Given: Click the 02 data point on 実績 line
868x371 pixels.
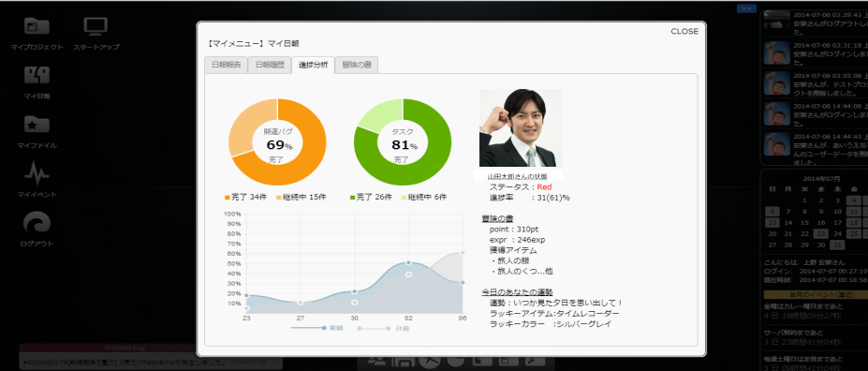Looking at the screenshot, I should [x=408, y=263].
